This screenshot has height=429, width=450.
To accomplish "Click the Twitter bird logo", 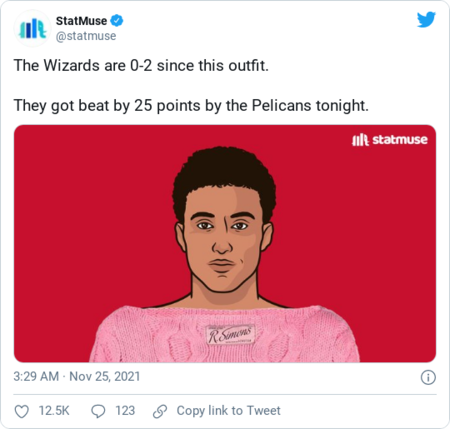I will (426, 20).
